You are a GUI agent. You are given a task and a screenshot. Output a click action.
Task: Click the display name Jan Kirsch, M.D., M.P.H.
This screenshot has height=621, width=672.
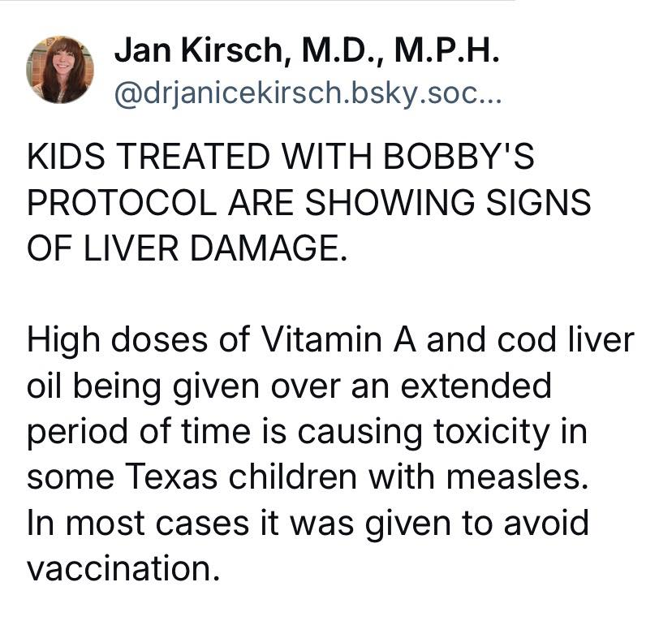[x=307, y=51]
